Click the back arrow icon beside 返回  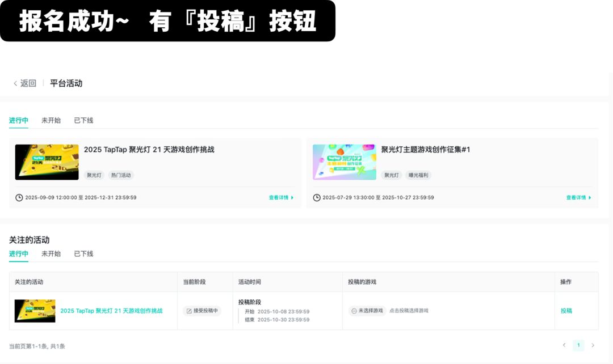pos(15,83)
